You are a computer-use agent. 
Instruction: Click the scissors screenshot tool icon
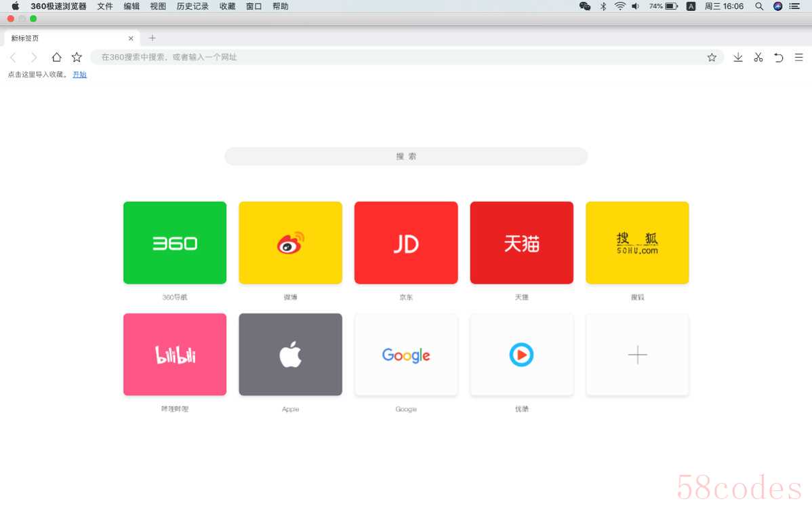[x=758, y=57]
